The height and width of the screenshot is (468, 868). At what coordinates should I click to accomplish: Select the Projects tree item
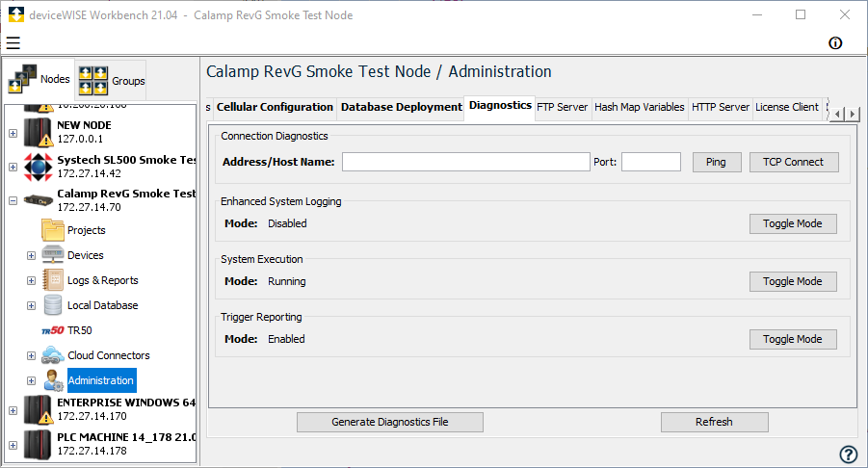coord(87,230)
